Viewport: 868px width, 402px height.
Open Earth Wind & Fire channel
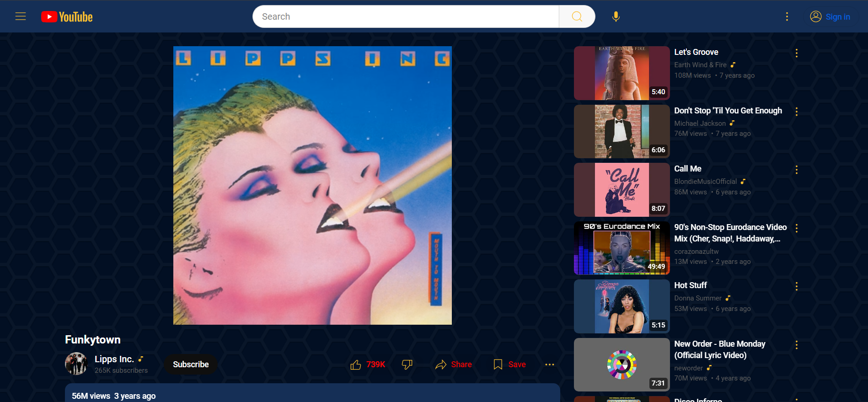coord(700,65)
